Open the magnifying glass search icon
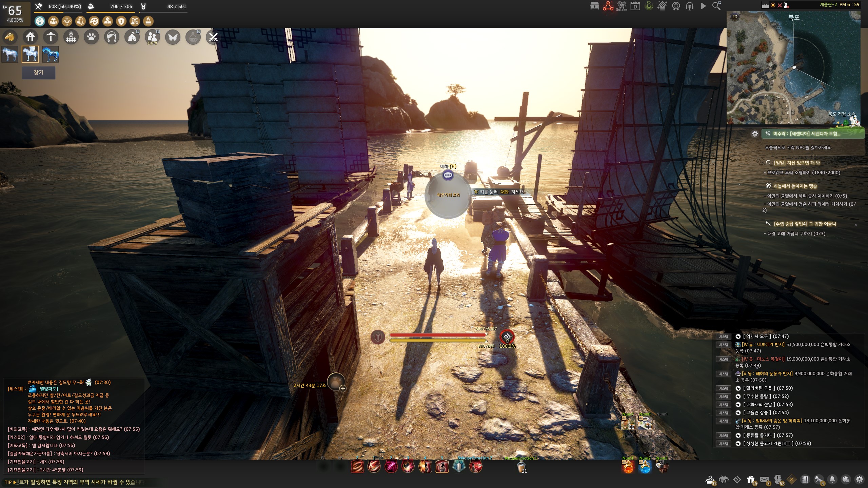Viewport: 868px width, 488px height. pyautogui.click(x=716, y=6)
